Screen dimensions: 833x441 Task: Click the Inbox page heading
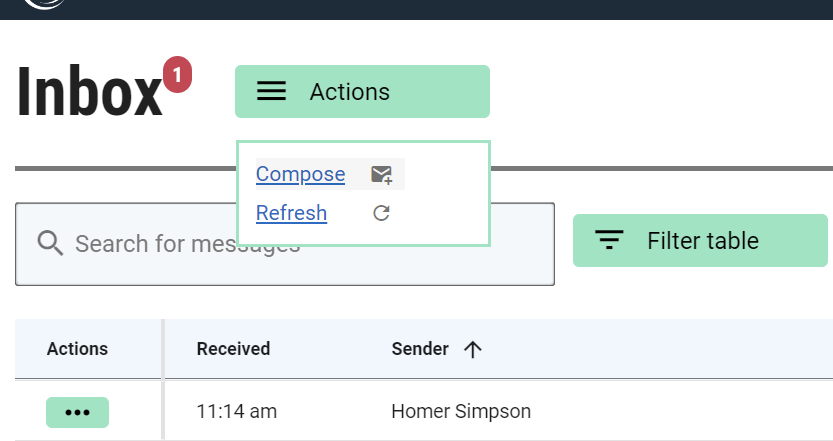pyautogui.click(x=89, y=91)
